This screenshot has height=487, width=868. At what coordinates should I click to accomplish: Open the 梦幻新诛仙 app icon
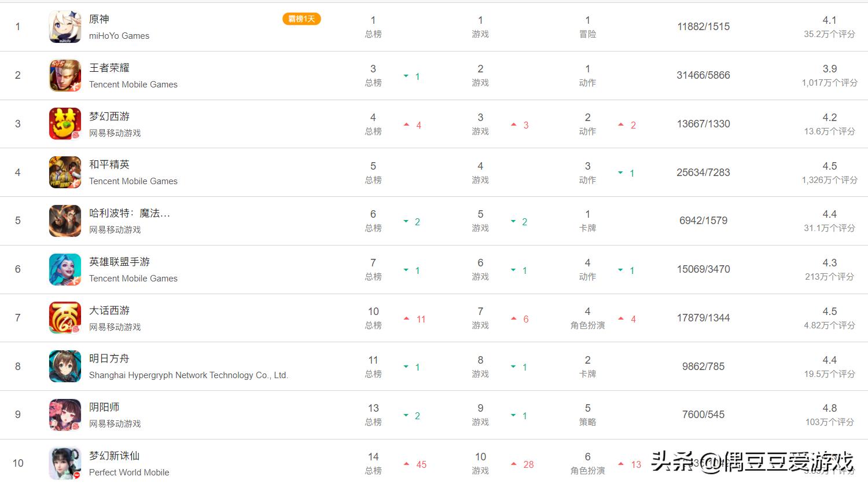(x=65, y=463)
